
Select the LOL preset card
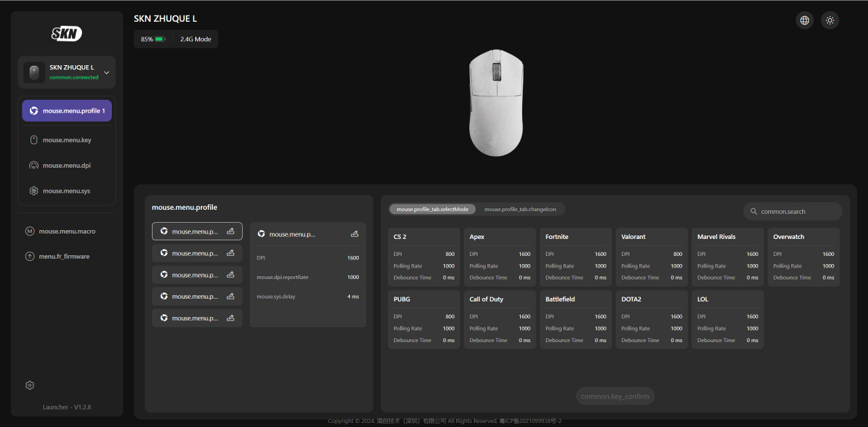pos(728,320)
